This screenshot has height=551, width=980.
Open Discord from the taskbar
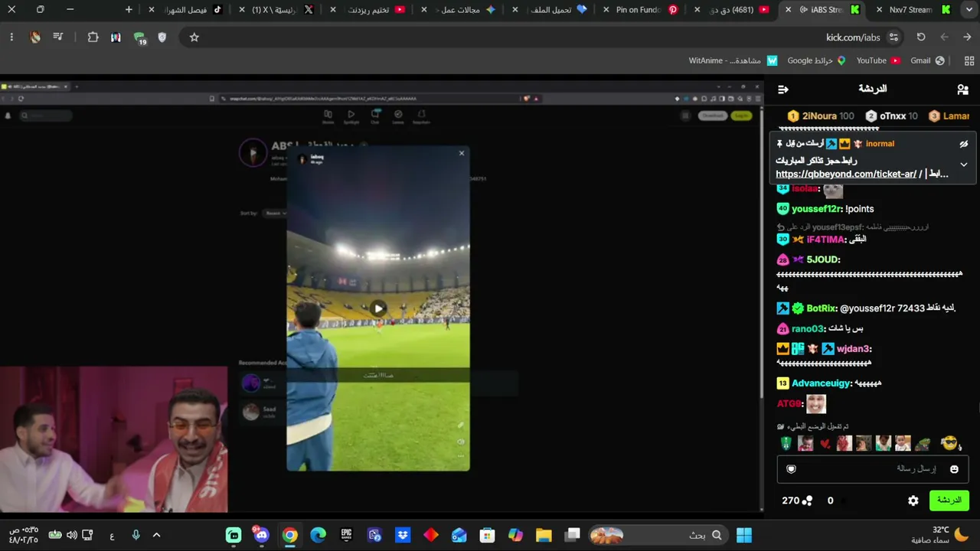pyautogui.click(x=262, y=535)
